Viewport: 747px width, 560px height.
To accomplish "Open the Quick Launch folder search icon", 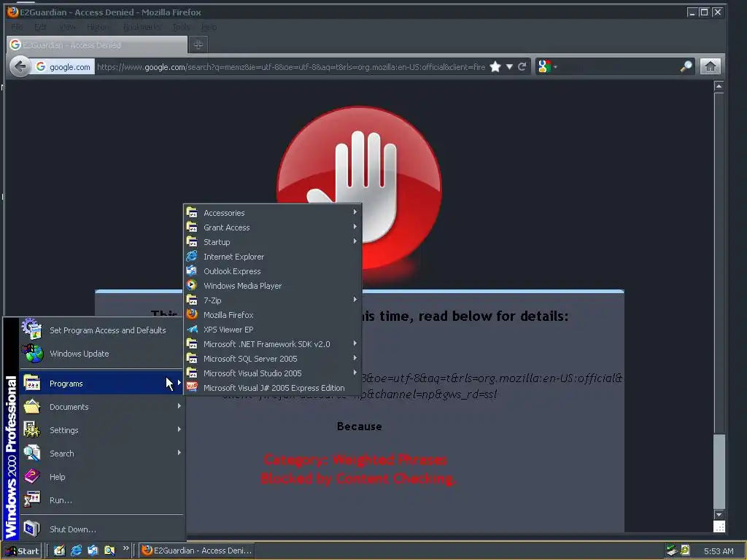I will coord(109,551).
